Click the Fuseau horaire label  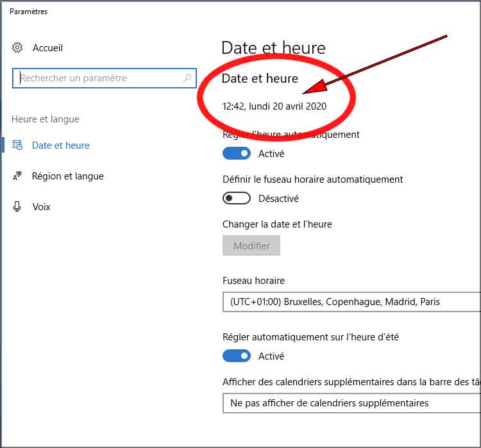pyautogui.click(x=254, y=281)
